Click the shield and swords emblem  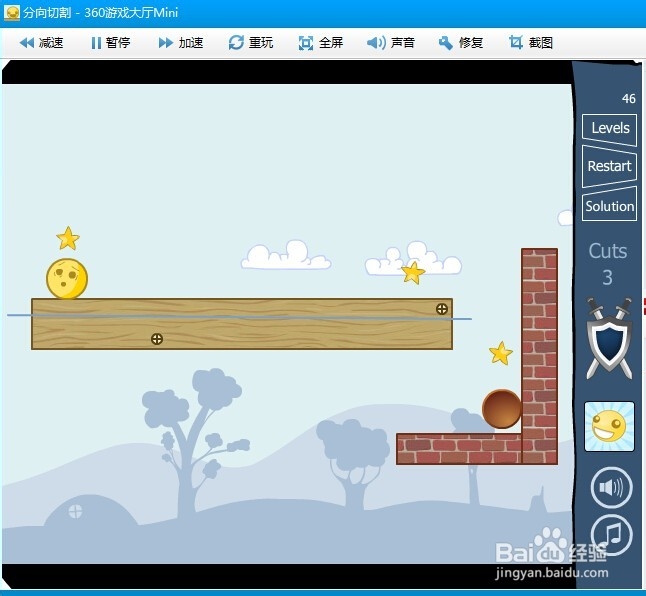click(609, 339)
